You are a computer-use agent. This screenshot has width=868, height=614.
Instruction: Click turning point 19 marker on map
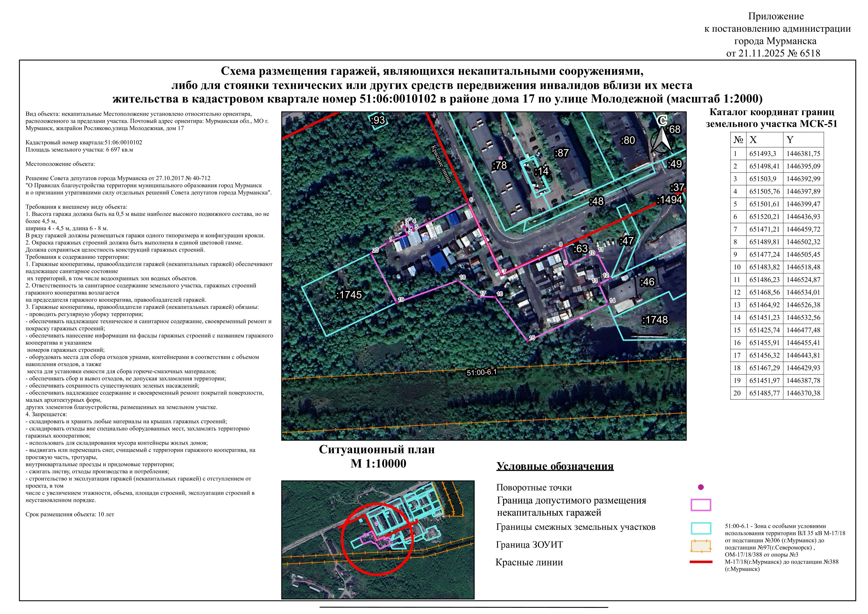(x=397, y=302)
